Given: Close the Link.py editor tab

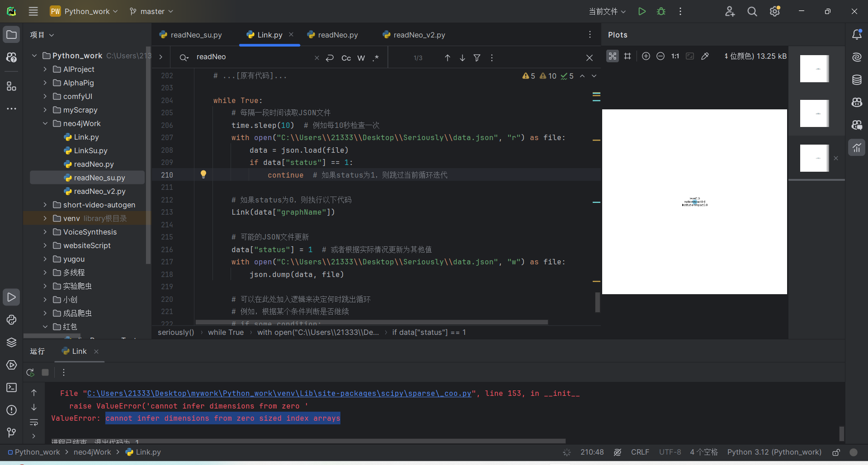Looking at the screenshot, I should pyautogui.click(x=291, y=34).
